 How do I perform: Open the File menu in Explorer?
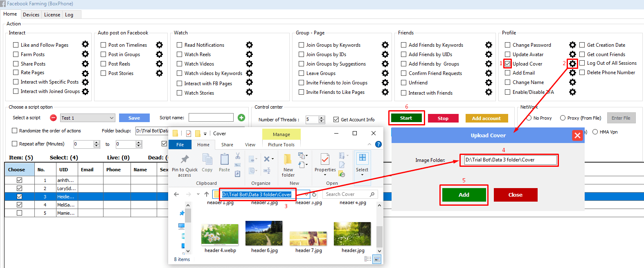click(x=180, y=145)
